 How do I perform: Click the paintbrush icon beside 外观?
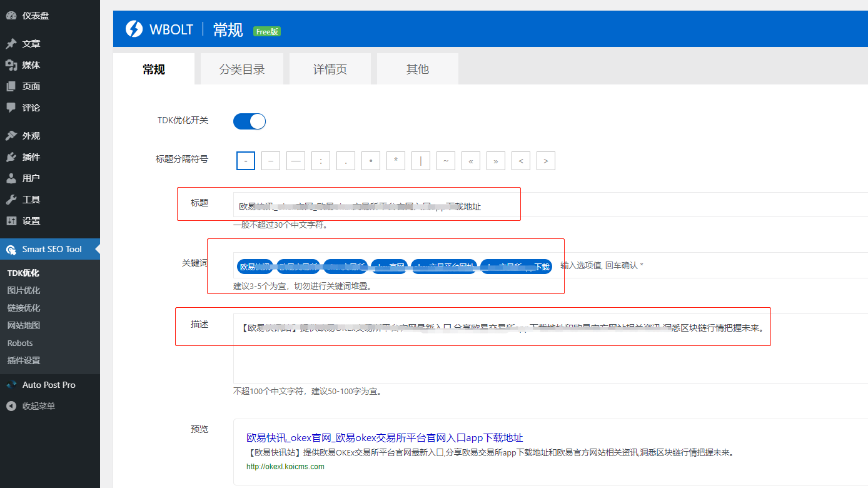click(x=11, y=136)
